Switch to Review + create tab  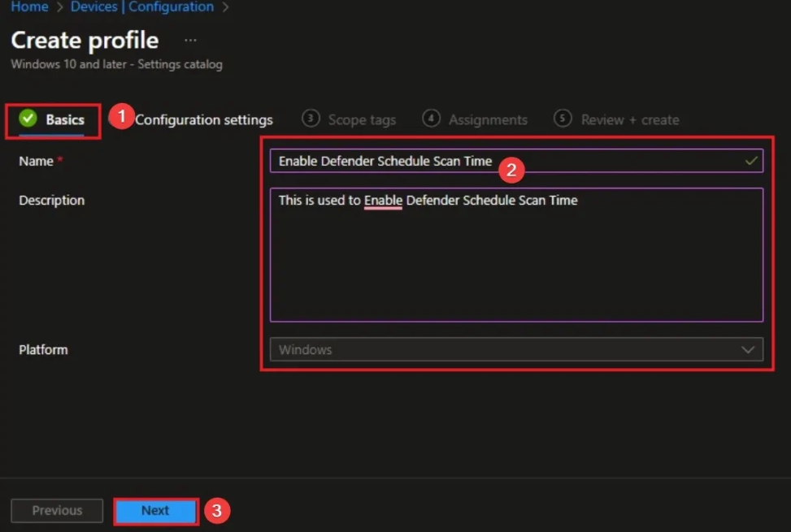pos(630,120)
